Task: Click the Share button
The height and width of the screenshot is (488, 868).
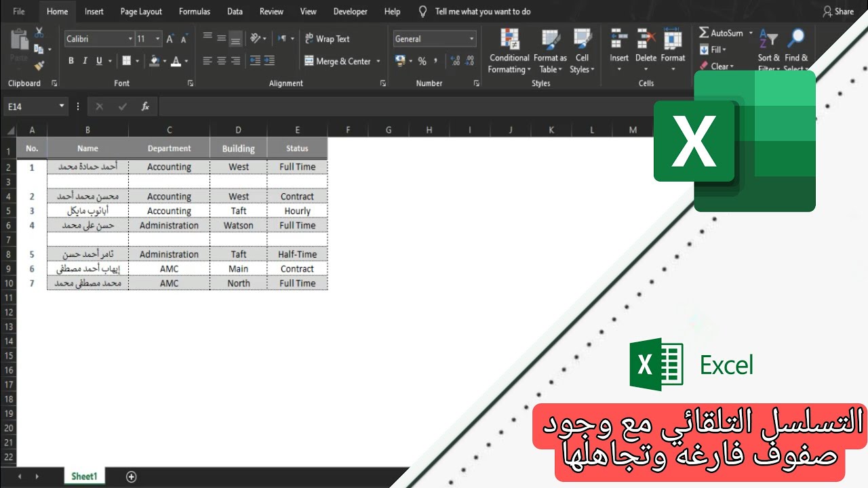Action: coord(838,12)
